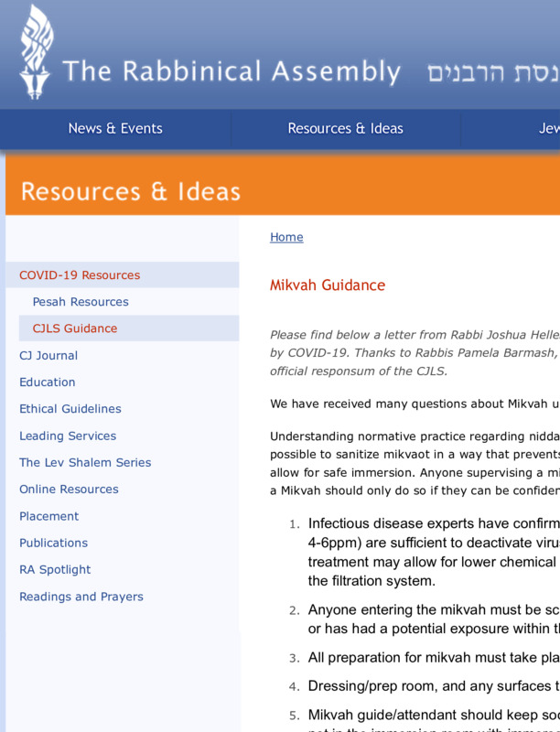Screen dimensions: 560x732
Task: Go to Online Resources
Action: [69, 489]
